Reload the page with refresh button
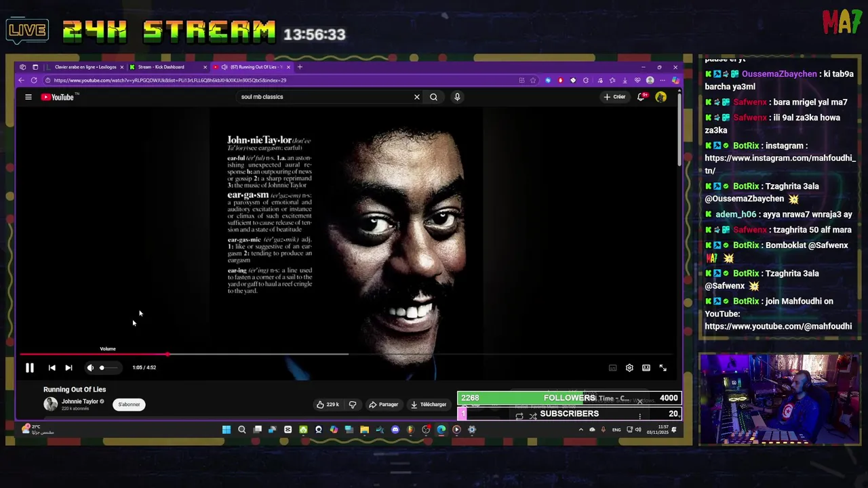This screenshot has height=488, width=868. point(34,80)
